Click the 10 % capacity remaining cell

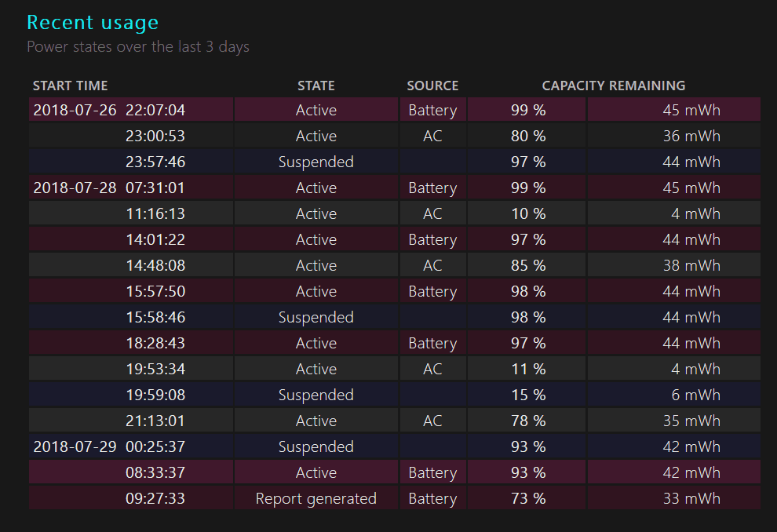(527, 213)
